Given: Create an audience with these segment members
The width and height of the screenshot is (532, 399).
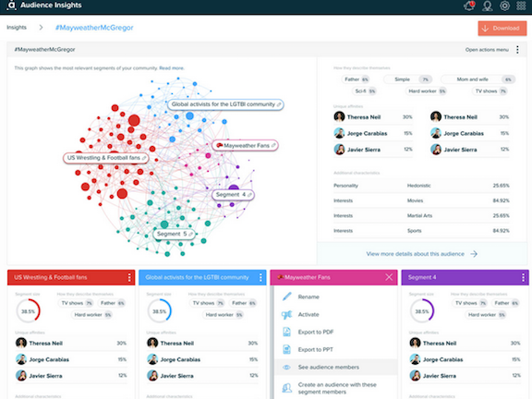Looking at the screenshot, I should [x=336, y=388].
